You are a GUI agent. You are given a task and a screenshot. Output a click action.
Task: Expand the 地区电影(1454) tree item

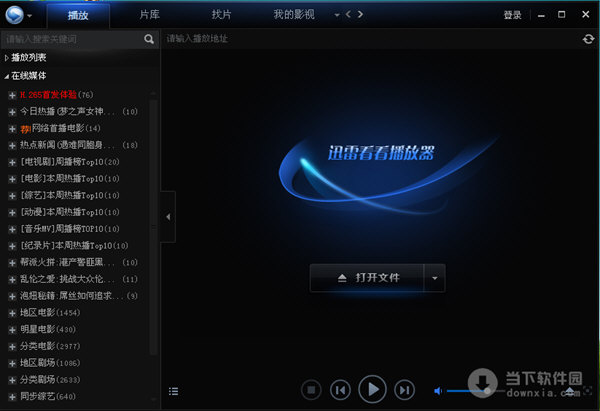coord(12,313)
